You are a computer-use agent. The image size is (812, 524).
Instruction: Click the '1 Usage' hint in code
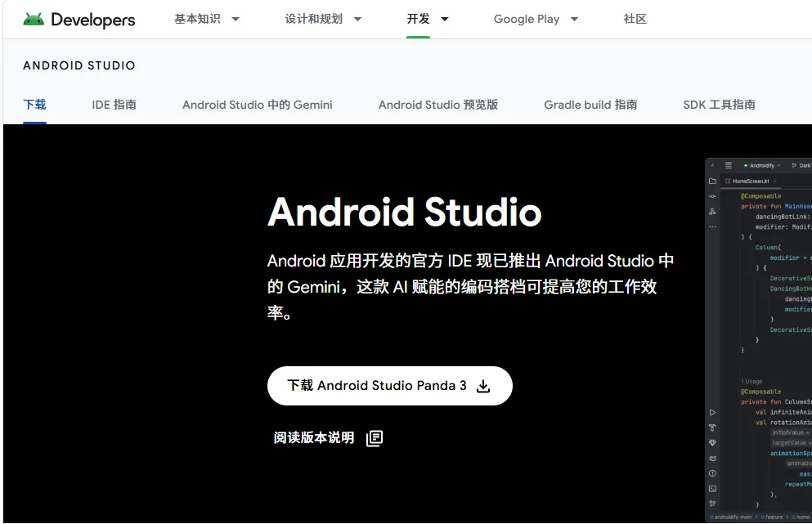[x=751, y=382]
